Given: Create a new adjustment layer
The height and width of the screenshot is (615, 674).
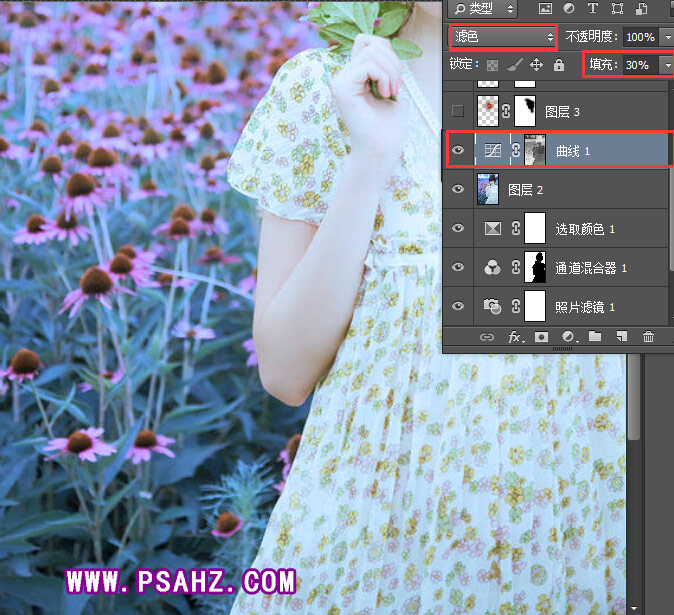Looking at the screenshot, I should 567,337.
